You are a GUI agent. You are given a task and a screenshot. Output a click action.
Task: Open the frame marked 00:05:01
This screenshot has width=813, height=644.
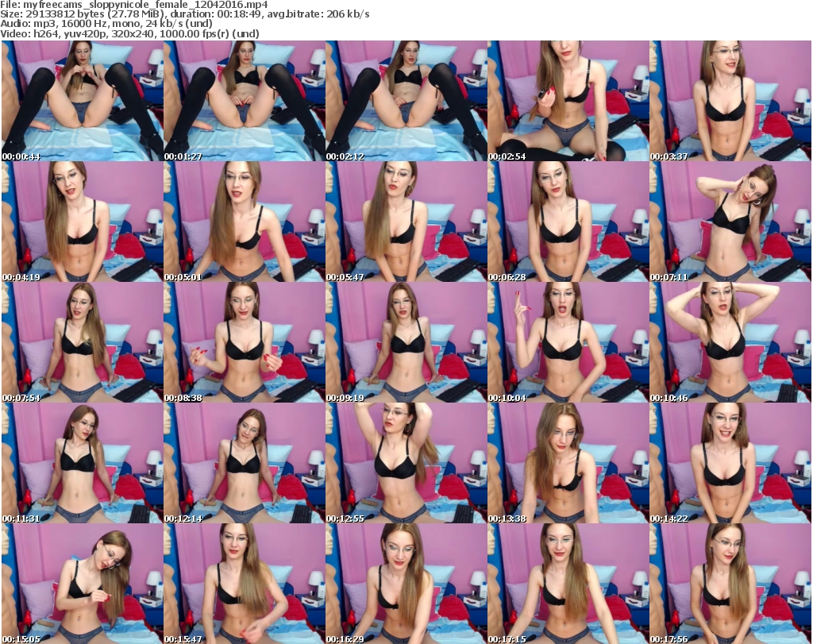click(244, 222)
